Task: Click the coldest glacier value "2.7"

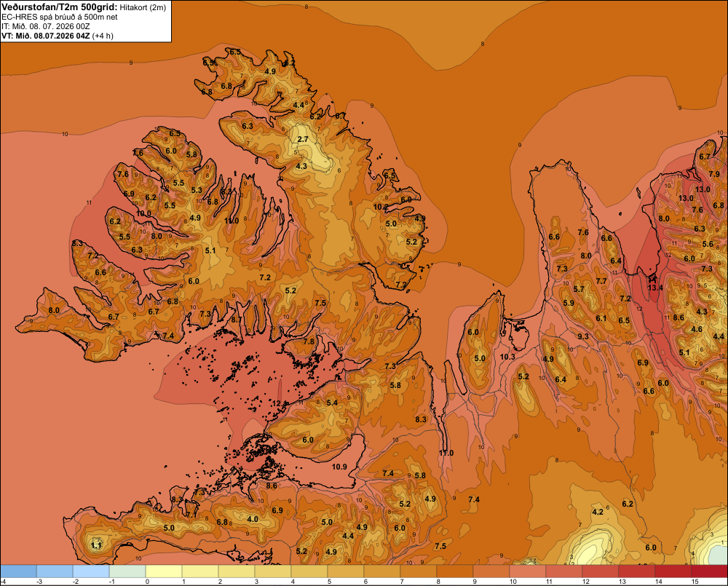Action: click(303, 139)
